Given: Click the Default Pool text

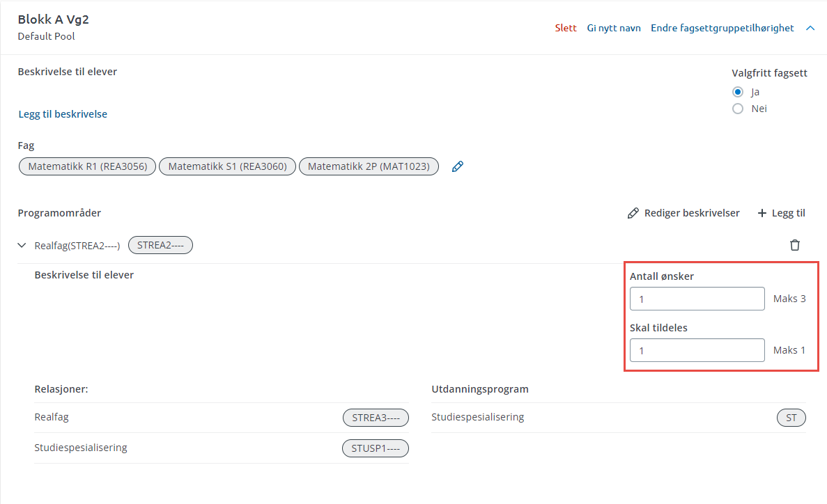Looking at the screenshot, I should (47, 36).
